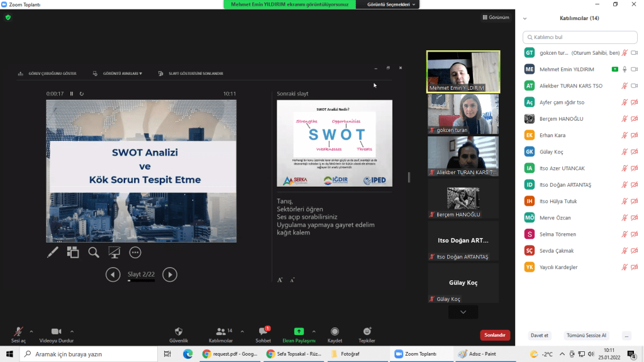Click Görünüm view menu at top right
Image resolution: width=644 pixels, height=362 pixels.
(x=496, y=17)
